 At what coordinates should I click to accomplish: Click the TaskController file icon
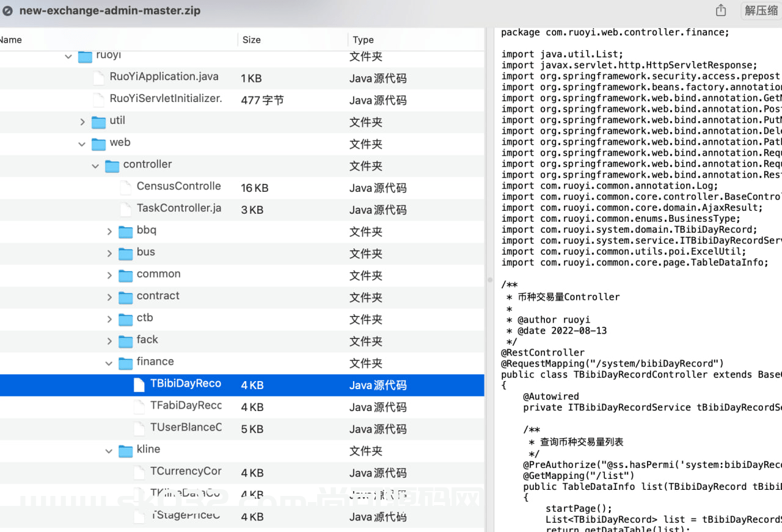tap(125, 210)
